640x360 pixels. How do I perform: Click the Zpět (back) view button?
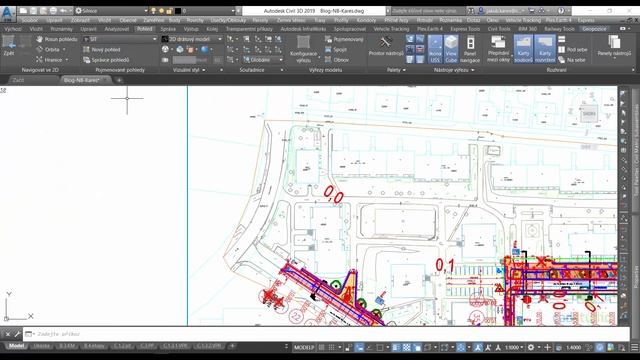tap(9, 45)
